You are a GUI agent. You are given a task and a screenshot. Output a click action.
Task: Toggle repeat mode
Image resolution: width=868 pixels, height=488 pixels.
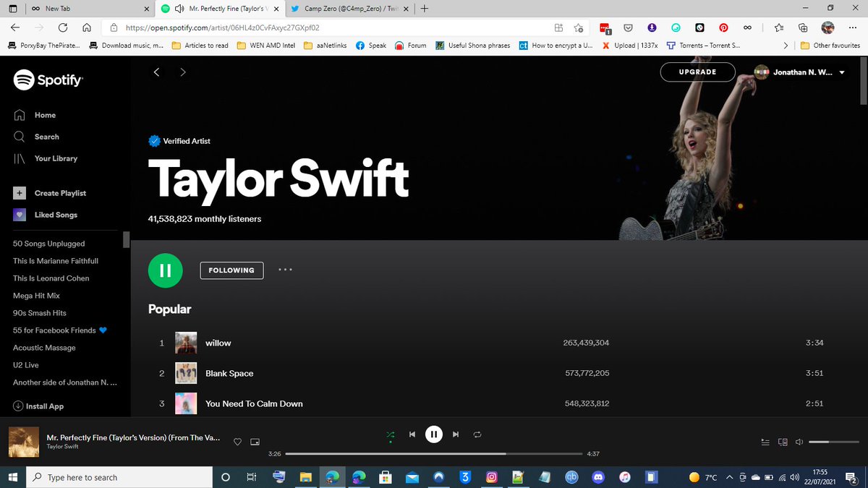477,435
